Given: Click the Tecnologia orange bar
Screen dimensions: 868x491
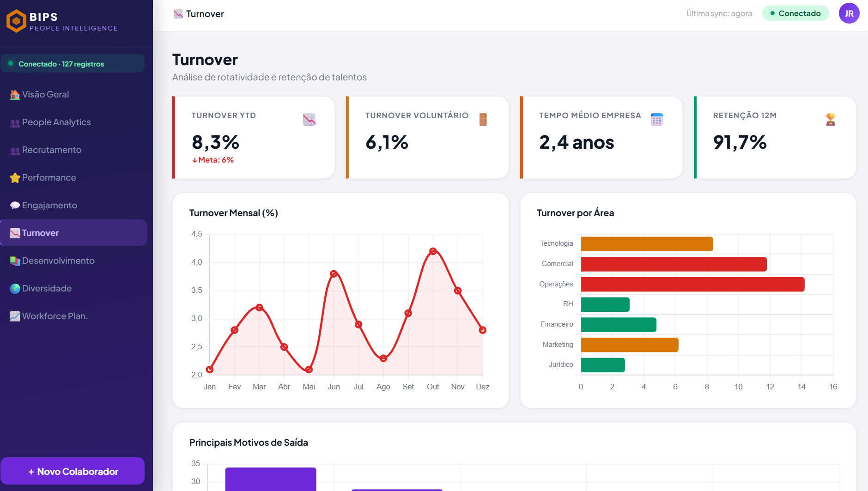Looking at the screenshot, I should pos(647,244).
